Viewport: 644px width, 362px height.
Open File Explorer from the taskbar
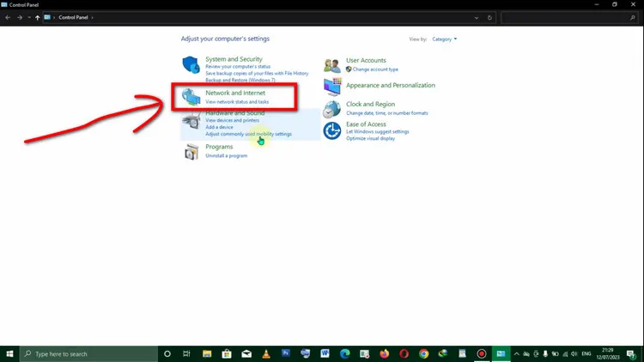207,353
